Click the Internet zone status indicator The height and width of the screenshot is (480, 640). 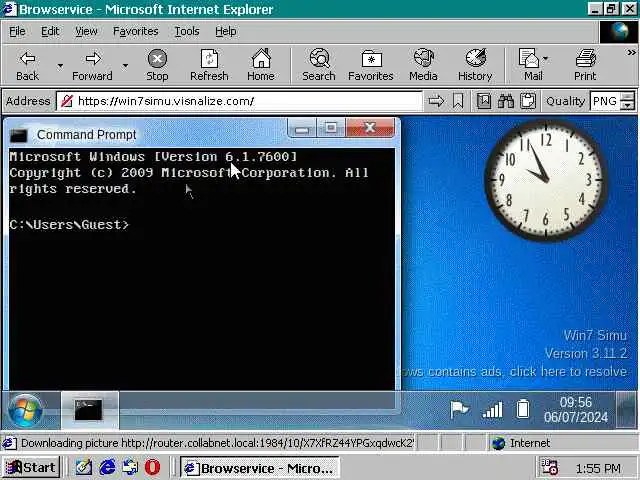pos(522,443)
